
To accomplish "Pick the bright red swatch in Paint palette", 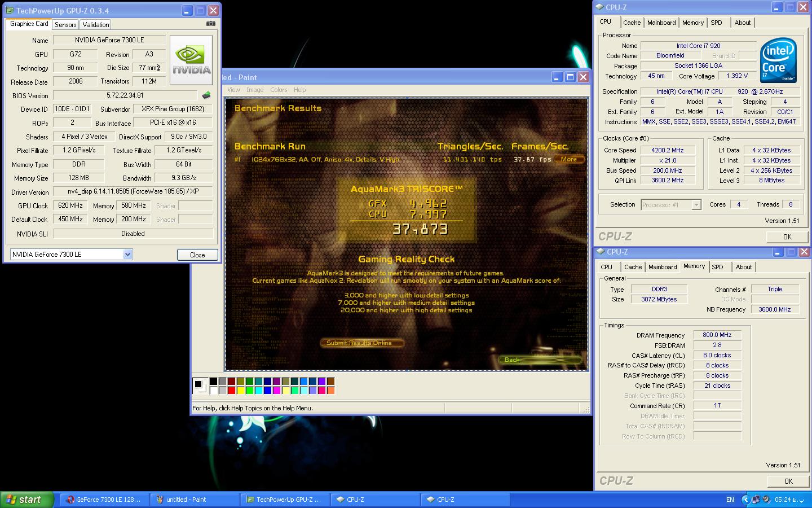I will click(232, 390).
